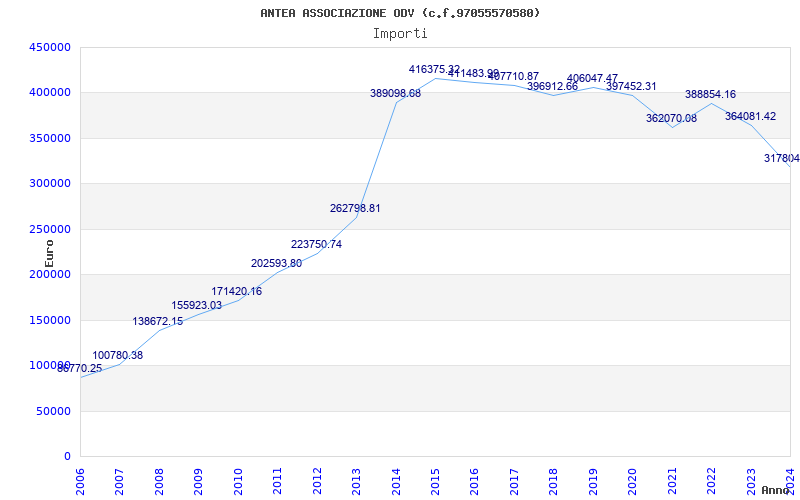Select the data label 416375.32
The height and width of the screenshot is (500, 800).
(434, 69)
